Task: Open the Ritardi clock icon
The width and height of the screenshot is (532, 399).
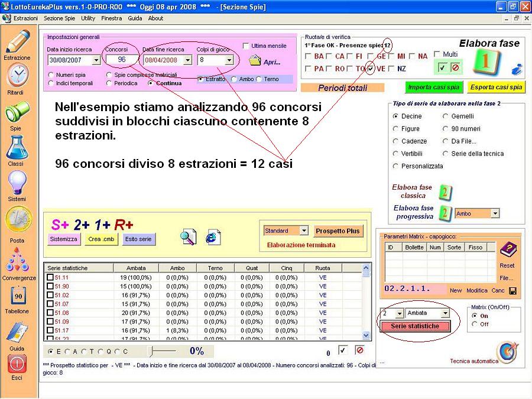Action: coord(18,75)
